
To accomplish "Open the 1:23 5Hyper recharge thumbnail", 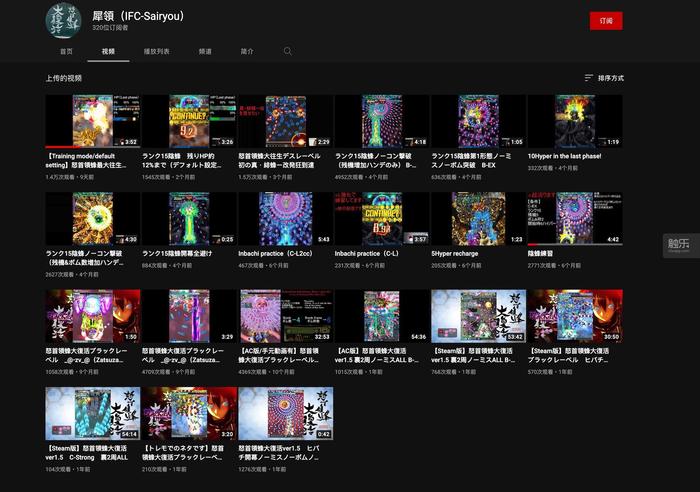I will 479,219.
